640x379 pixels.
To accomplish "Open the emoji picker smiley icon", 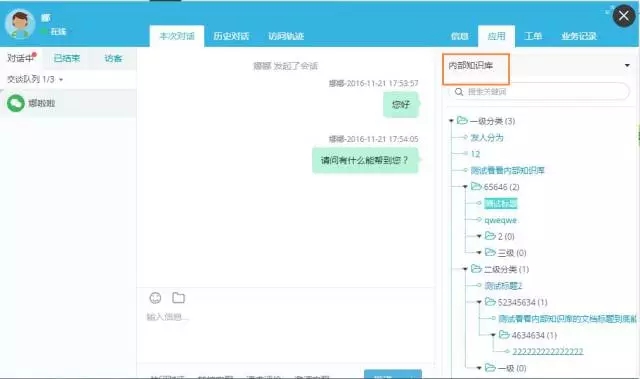I will click(155, 298).
